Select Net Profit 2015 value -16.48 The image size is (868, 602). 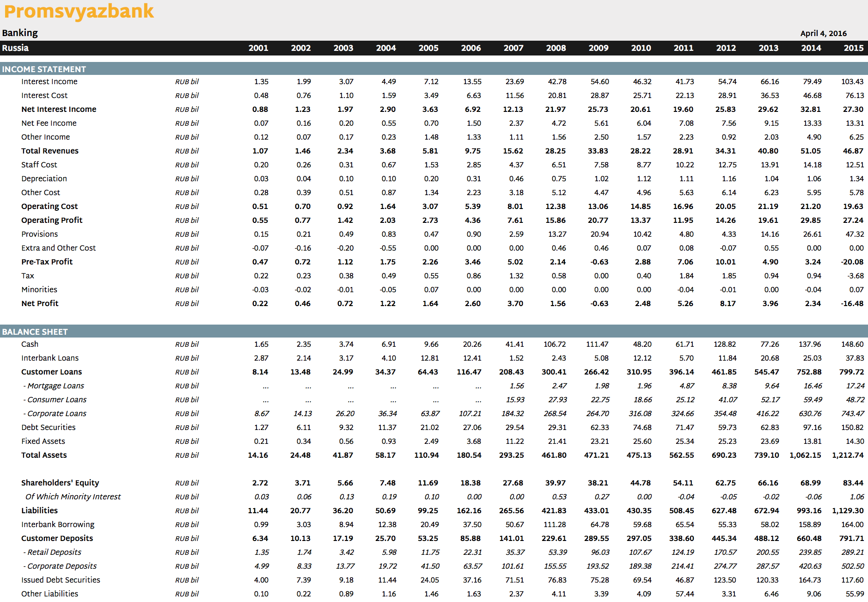(852, 304)
